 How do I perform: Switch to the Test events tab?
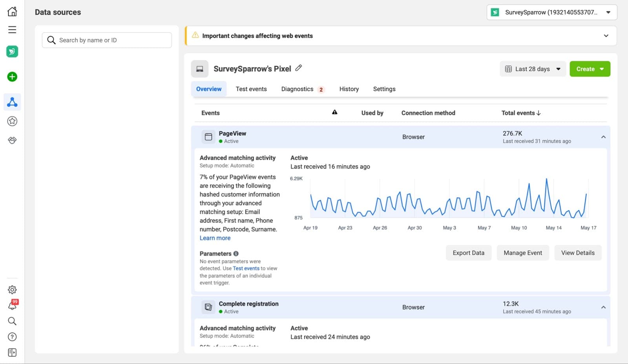coord(251,89)
